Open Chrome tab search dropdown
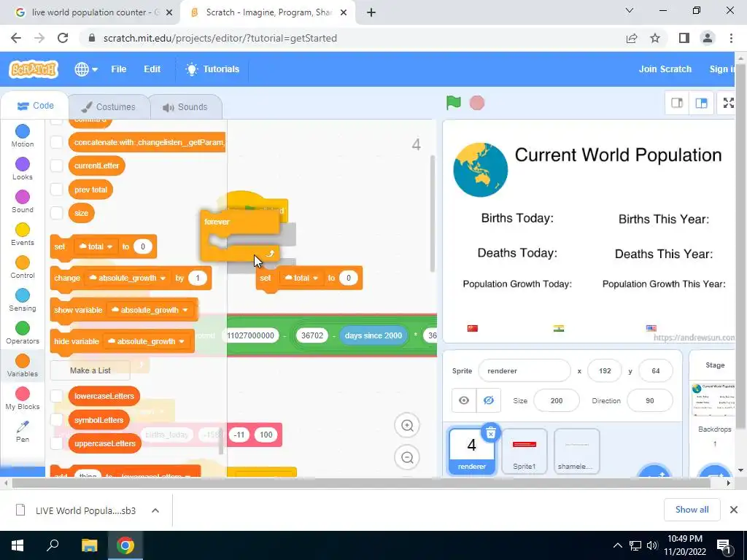747x560 pixels. click(x=630, y=10)
